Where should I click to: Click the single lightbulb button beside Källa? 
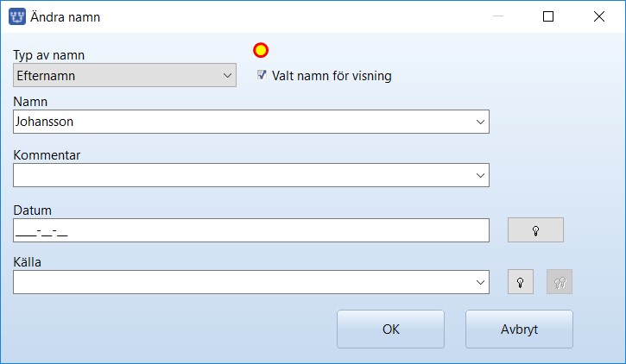click(520, 282)
